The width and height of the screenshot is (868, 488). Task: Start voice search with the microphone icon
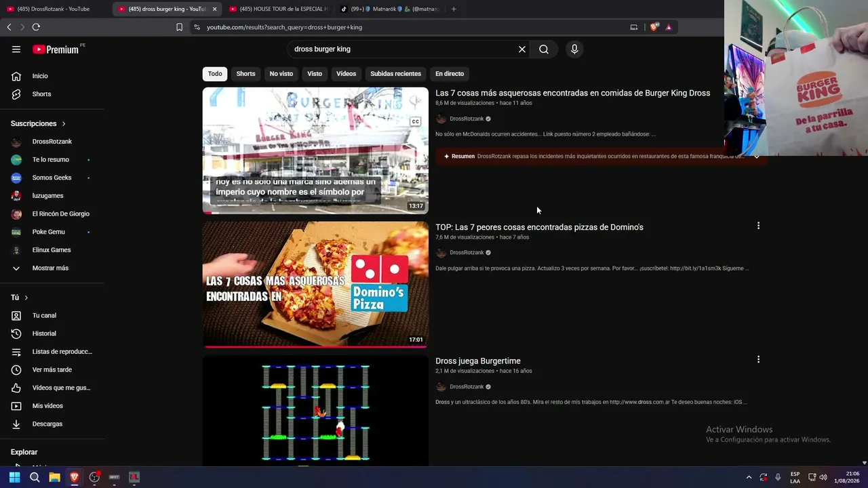pyautogui.click(x=574, y=49)
